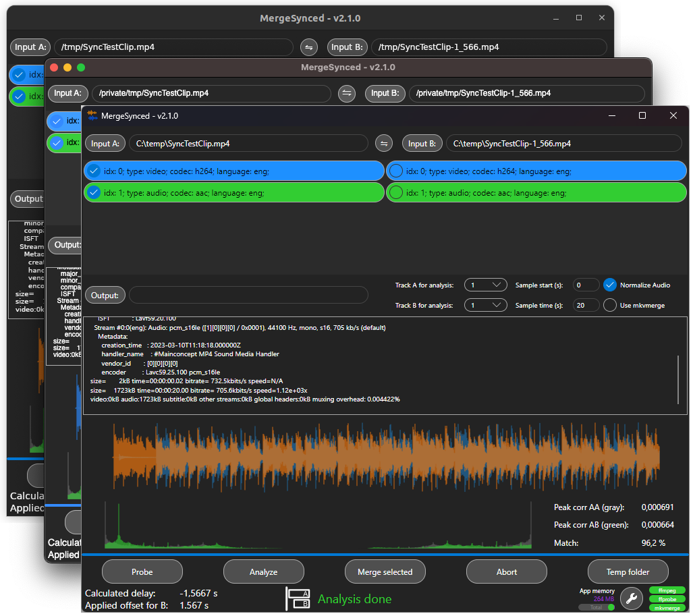Click the Sample time input field
Viewport: 693px width, 616px height.
[x=586, y=305]
